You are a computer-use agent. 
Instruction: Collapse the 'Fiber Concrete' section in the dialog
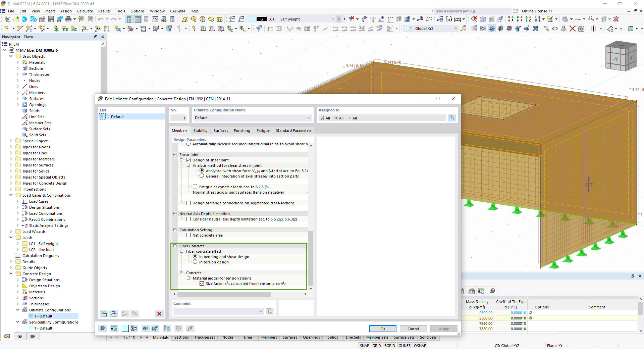click(x=175, y=246)
